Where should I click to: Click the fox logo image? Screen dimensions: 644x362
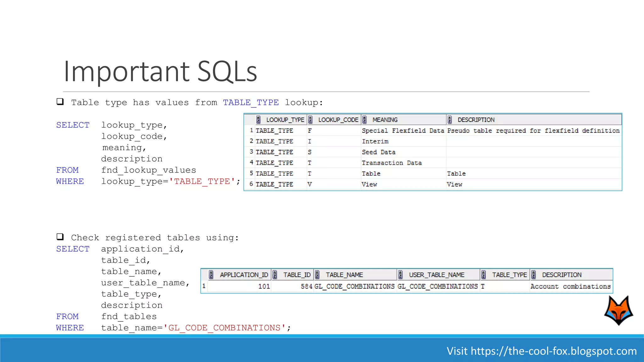pyautogui.click(x=619, y=311)
